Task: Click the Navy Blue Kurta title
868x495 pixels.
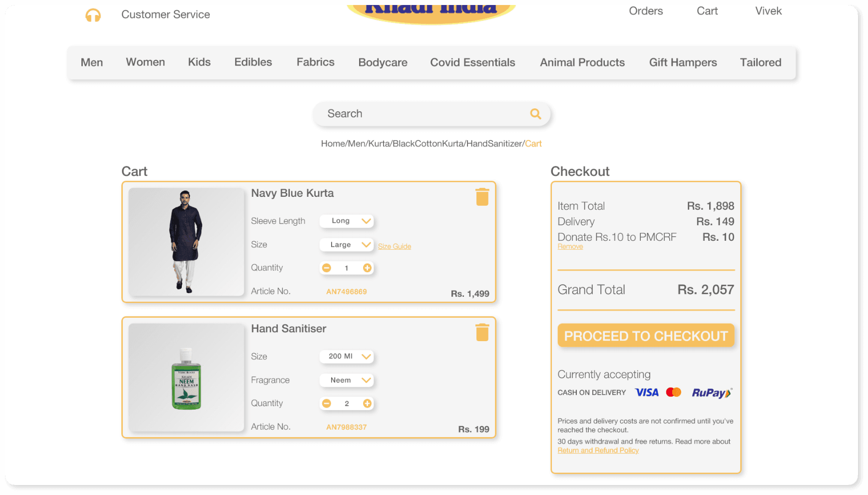Action: click(293, 193)
